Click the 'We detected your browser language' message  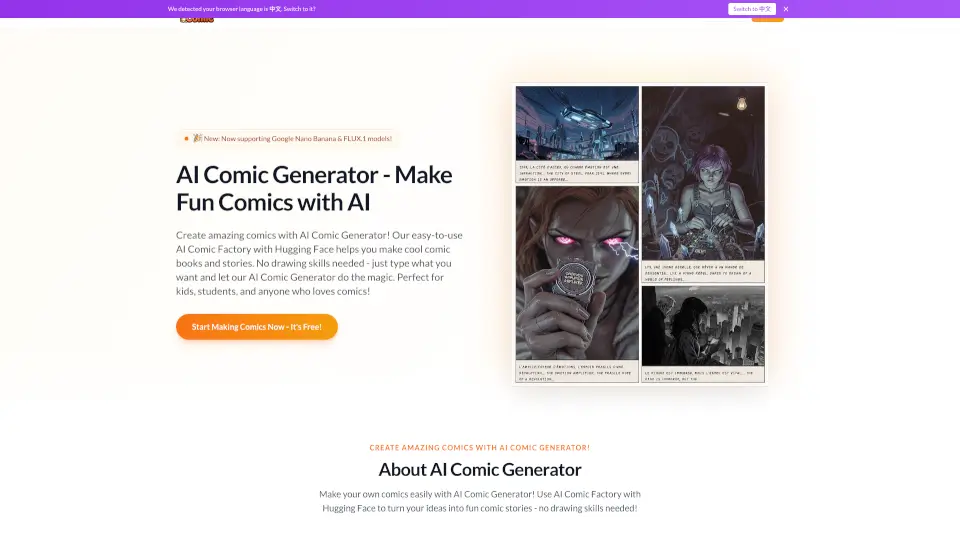click(242, 9)
